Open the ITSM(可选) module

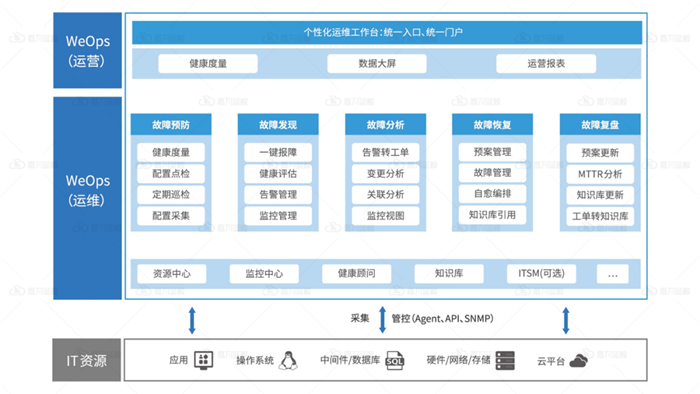(x=541, y=274)
